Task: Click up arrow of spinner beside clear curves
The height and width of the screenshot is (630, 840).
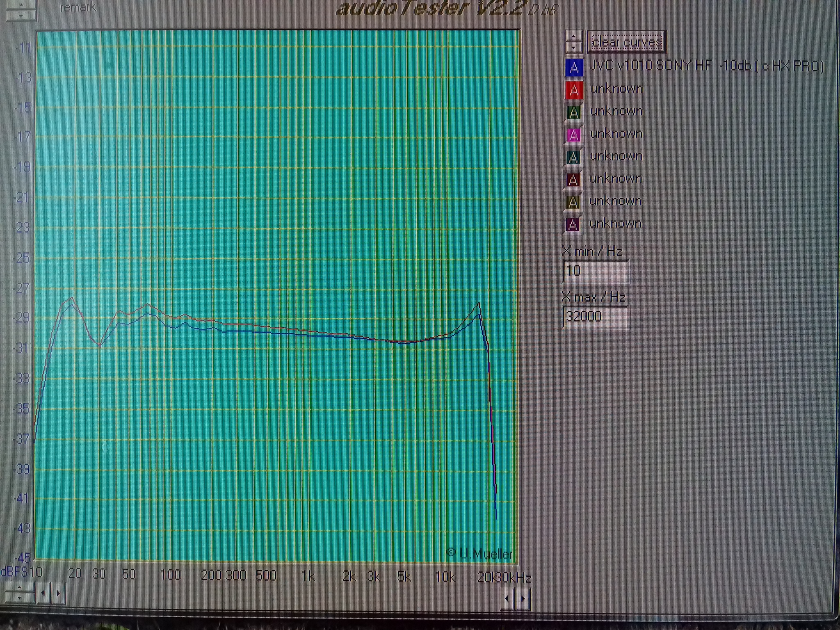Action: point(573,37)
